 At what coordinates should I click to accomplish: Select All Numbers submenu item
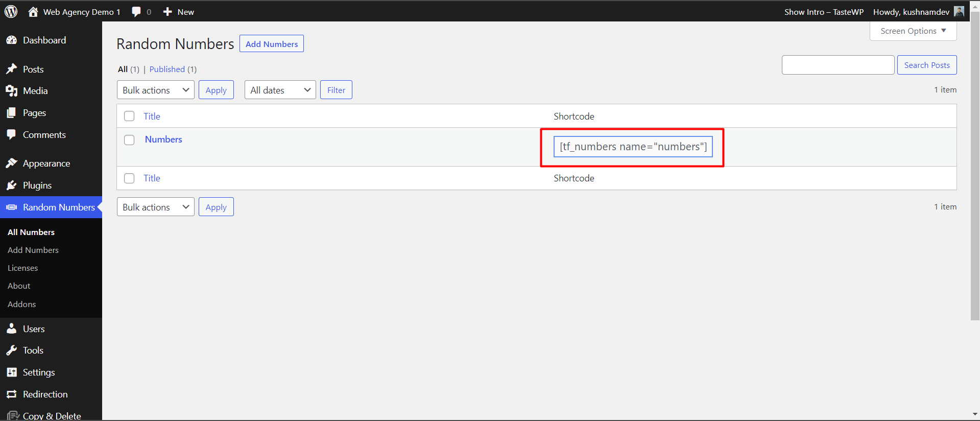tap(31, 232)
